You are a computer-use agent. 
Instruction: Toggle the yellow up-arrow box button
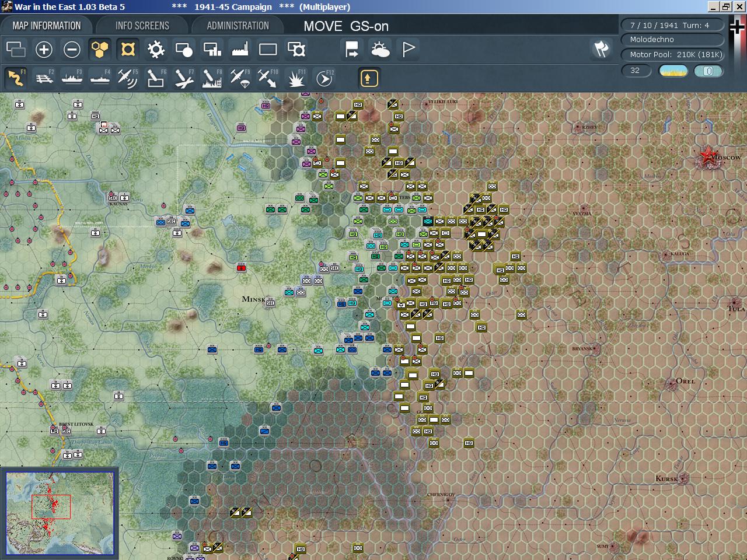pyautogui.click(x=369, y=78)
